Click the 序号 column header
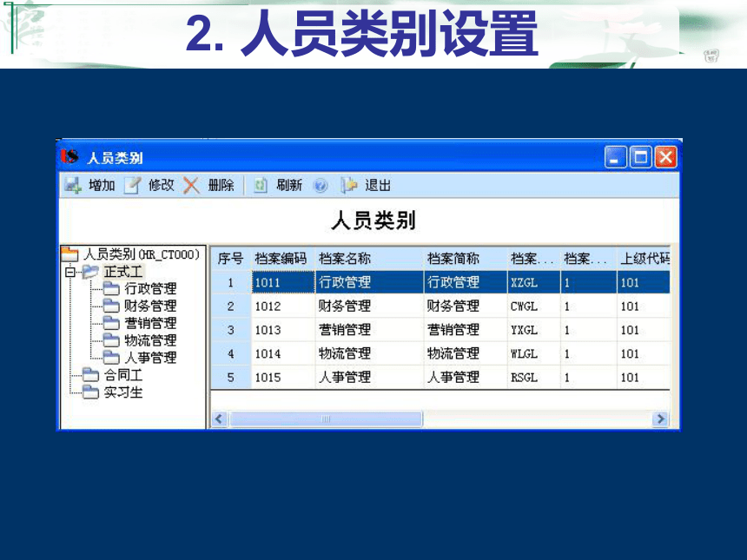The width and height of the screenshot is (747, 560). (230, 259)
